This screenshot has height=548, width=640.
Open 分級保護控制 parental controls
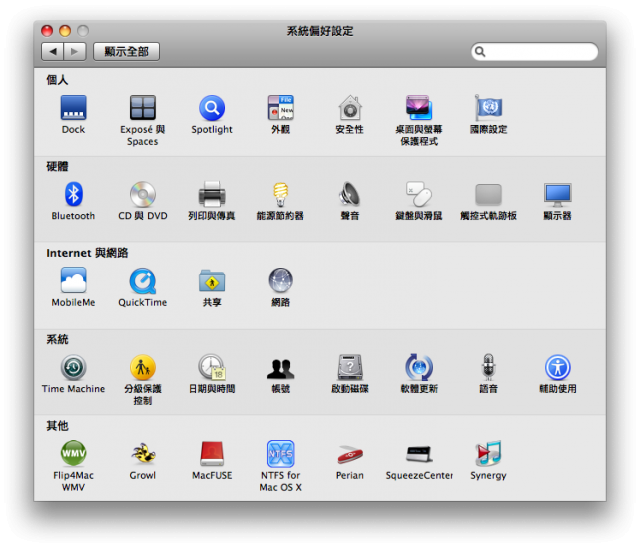(142, 367)
